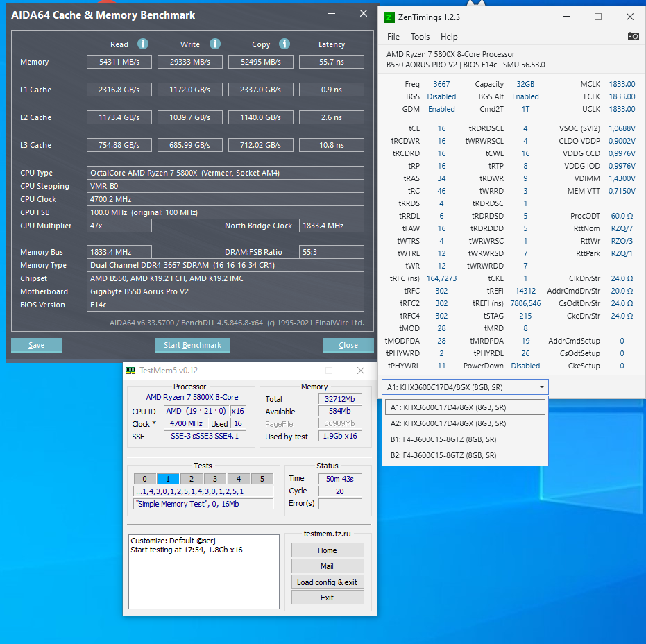This screenshot has width=646, height=644.
Task: Click the Memory Read value 54311 MB/s
Action: pyautogui.click(x=119, y=62)
